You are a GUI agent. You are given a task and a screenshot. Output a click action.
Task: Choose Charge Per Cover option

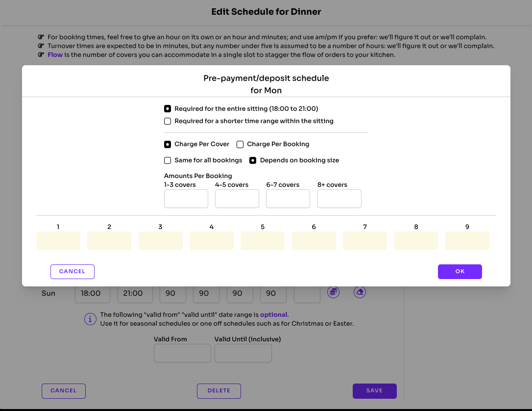168,144
